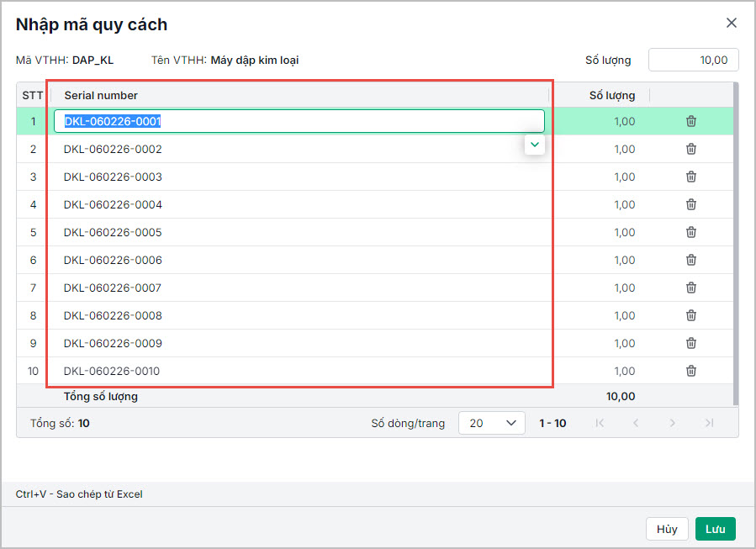Delete row with serial DKL-060226-0005
This screenshot has width=756, height=549.
point(691,232)
